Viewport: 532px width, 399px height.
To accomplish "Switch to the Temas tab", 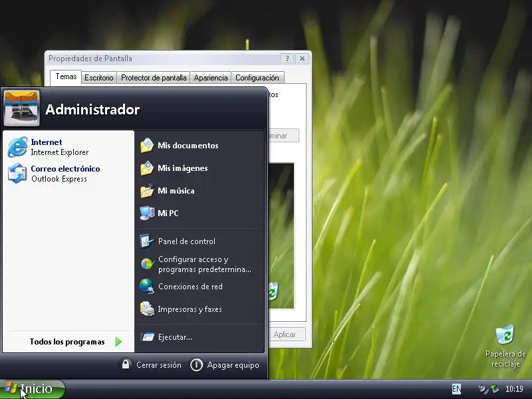I will click(x=66, y=76).
